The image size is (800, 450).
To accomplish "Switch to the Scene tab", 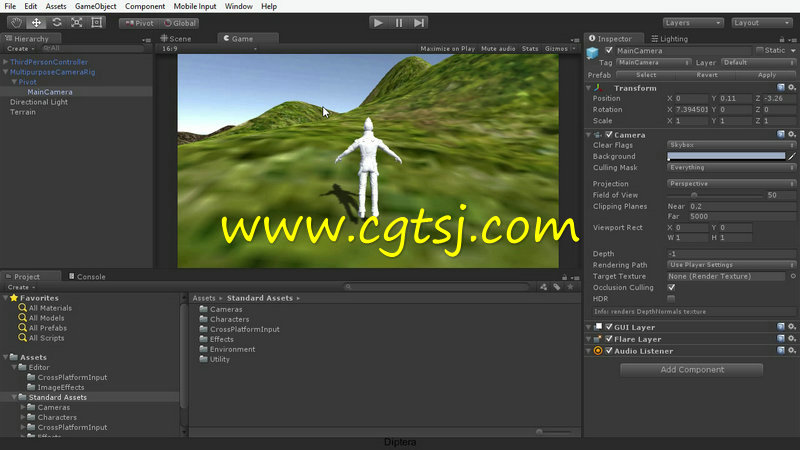I will coord(176,38).
